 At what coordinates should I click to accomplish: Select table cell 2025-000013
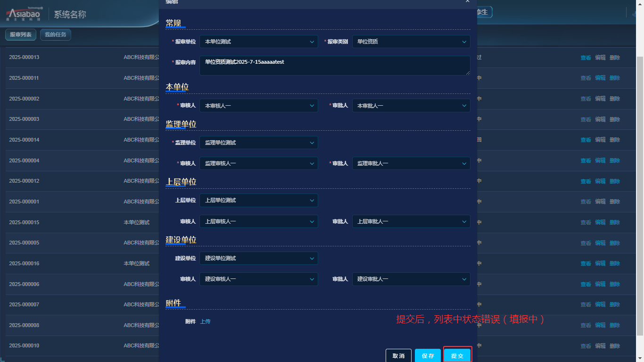point(24,58)
